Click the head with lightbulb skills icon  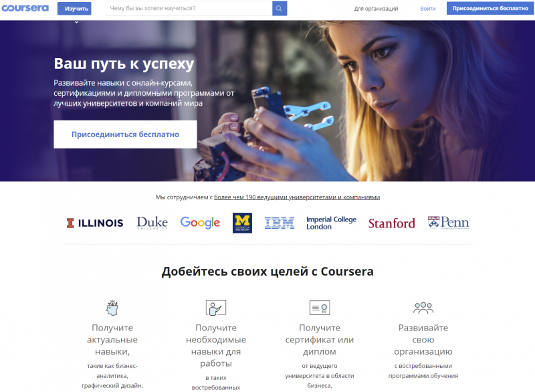pos(112,308)
